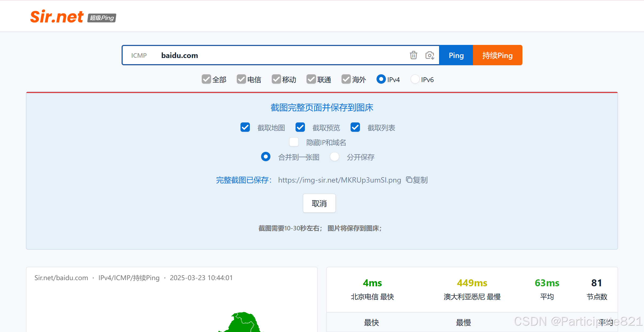The width and height of the screenshot is (644, 332).
Task: Toggle the 截取地图 capture option
Action: point(245,127)
